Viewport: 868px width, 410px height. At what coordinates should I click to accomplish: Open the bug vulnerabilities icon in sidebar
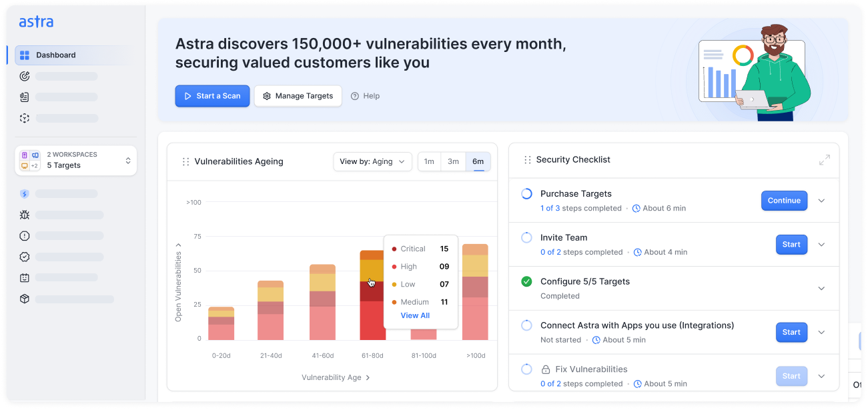(x=25, y=215)
